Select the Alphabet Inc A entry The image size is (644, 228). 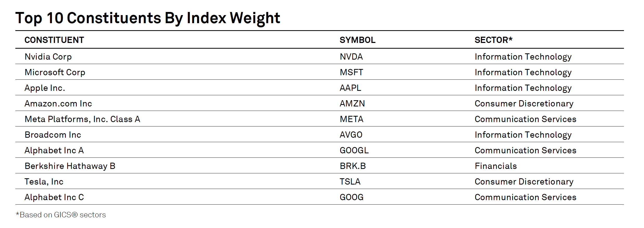(x=54, y=150)
